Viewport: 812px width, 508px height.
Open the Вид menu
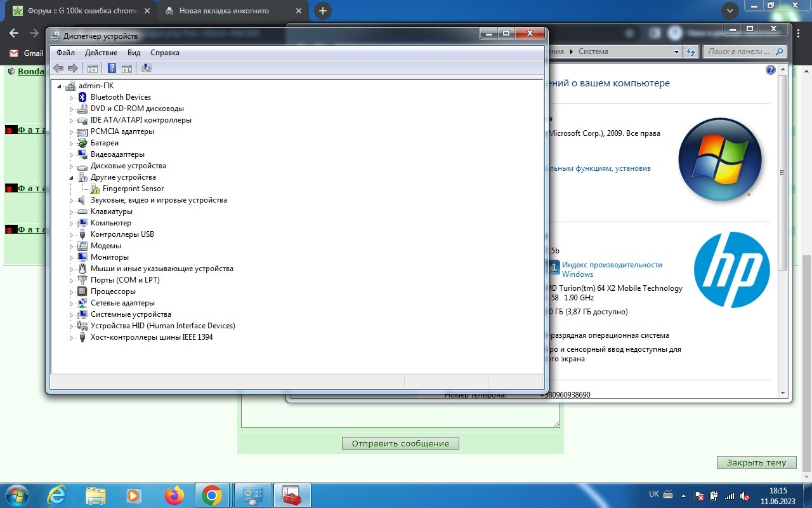[x=134, y=53]
